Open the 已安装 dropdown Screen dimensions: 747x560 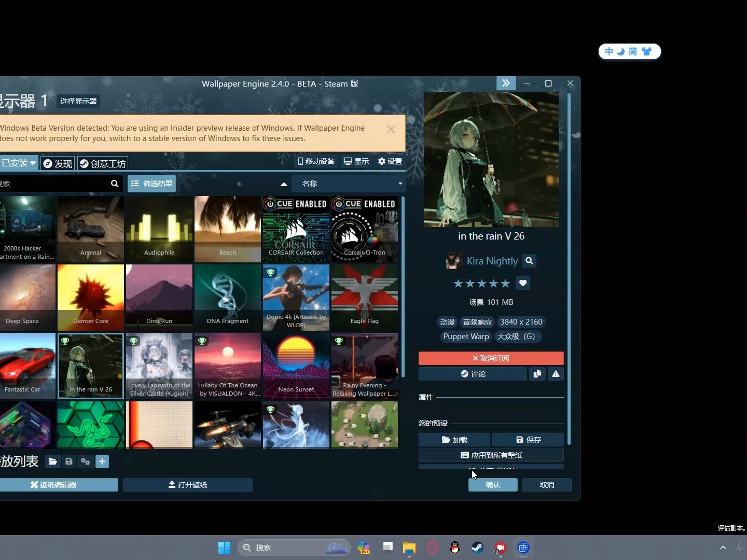18,163
